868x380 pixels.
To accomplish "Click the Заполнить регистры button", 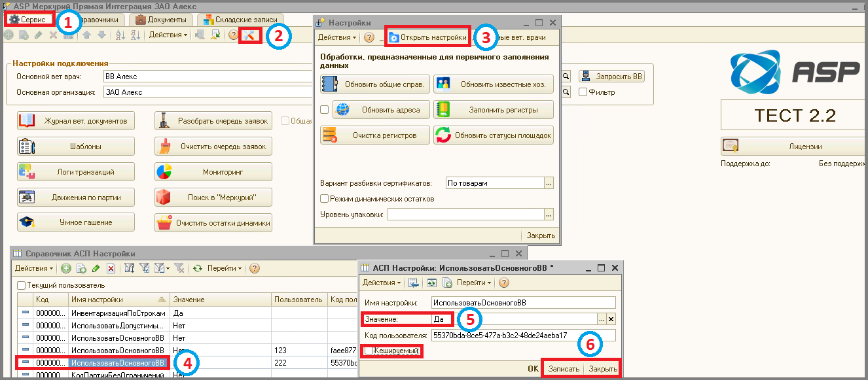I will 494,109.
